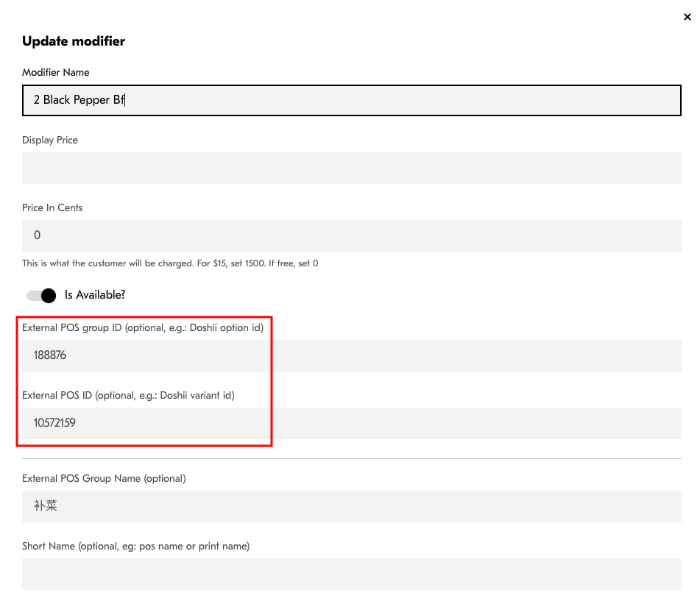Close the Update modifier dialog
This screenshot has width=700, height=601.
687,16
